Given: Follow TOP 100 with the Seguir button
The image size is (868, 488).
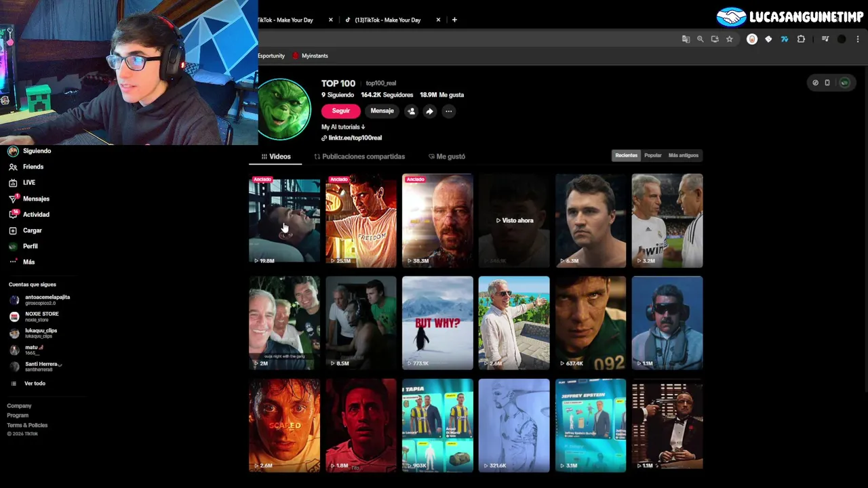Looking at the screenshot, I should [x=341, y=111].
